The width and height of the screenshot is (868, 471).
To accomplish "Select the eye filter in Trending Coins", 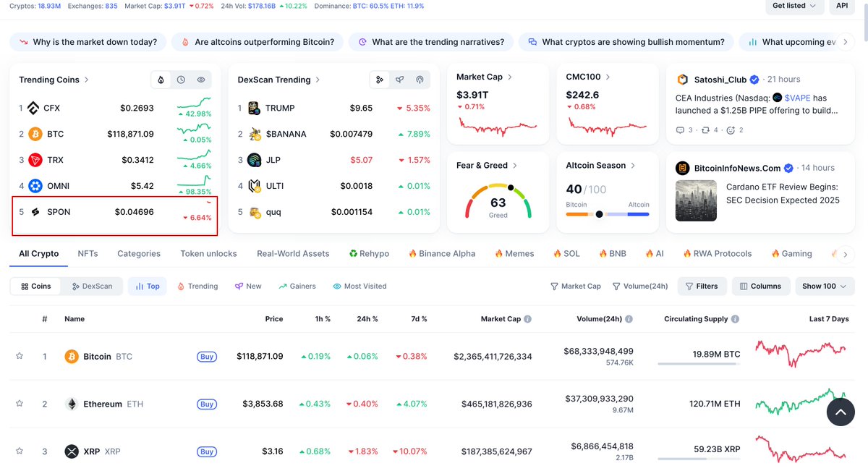I will [201, 80].
